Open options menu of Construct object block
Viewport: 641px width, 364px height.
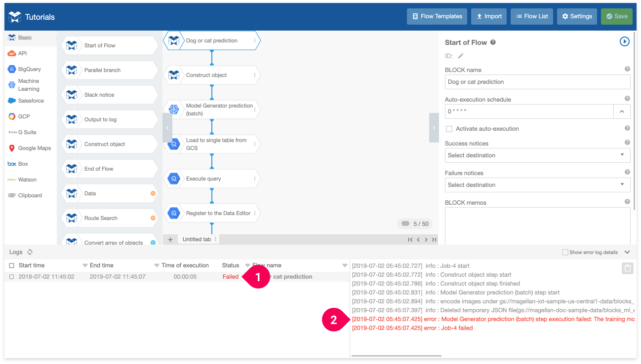pos(255,75)
